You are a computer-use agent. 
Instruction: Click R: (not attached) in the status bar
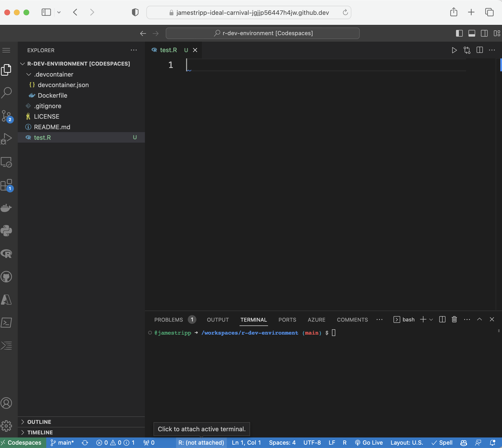[x=201, y=442]
